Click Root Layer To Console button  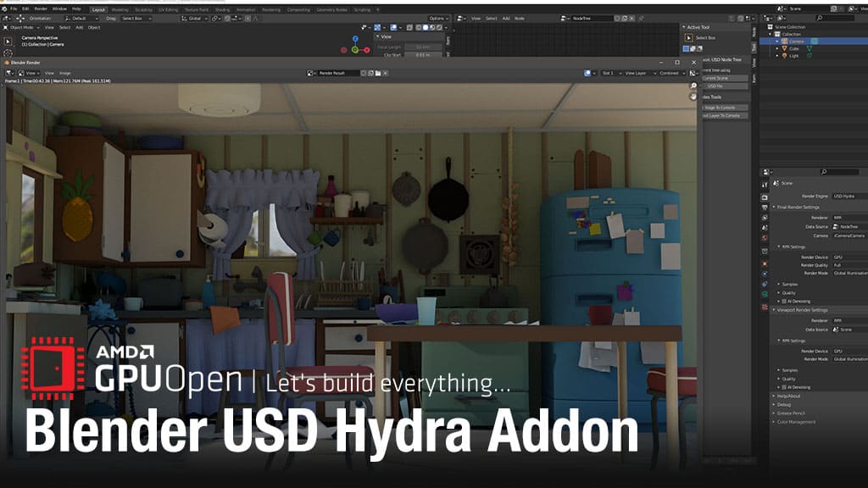coord(725,115)
